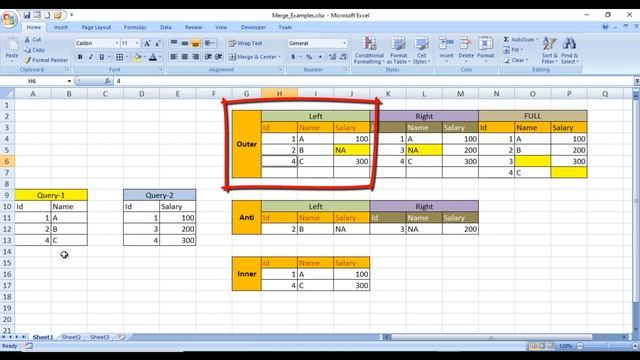Open the Clear options
The width and height of the screenshot is (640, 360).
pos(516,60)
